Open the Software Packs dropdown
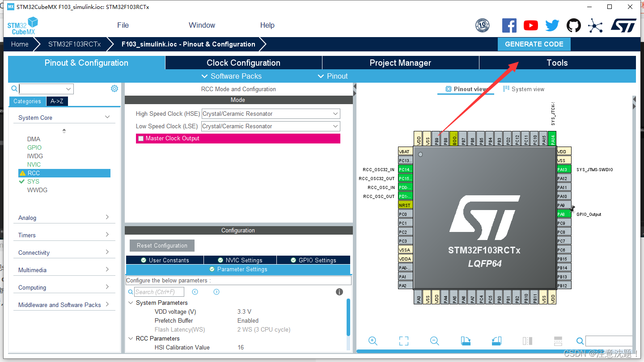The width and height of the screenshot is (644, 362). 232,76
